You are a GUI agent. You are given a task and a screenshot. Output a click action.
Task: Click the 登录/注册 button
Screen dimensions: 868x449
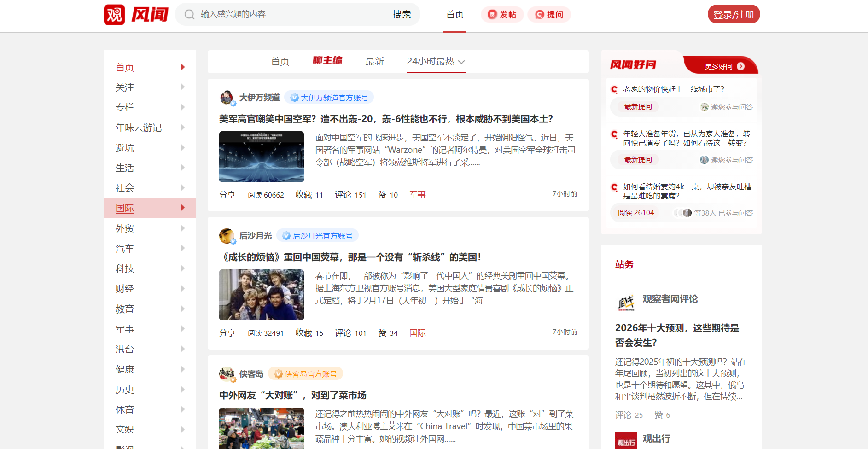pyautogui.click(x=734, y=15)
